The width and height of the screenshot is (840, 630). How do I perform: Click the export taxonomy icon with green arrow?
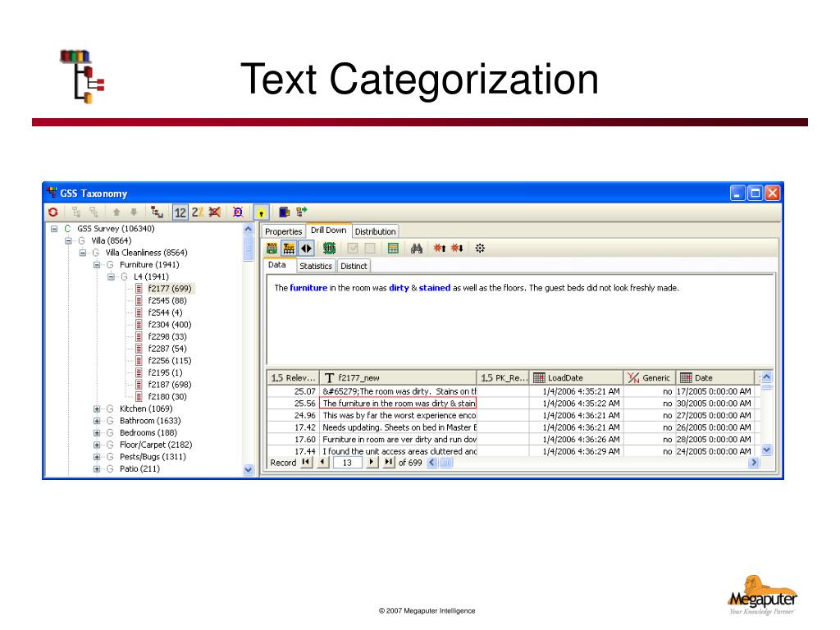click(x=302, y=212)
